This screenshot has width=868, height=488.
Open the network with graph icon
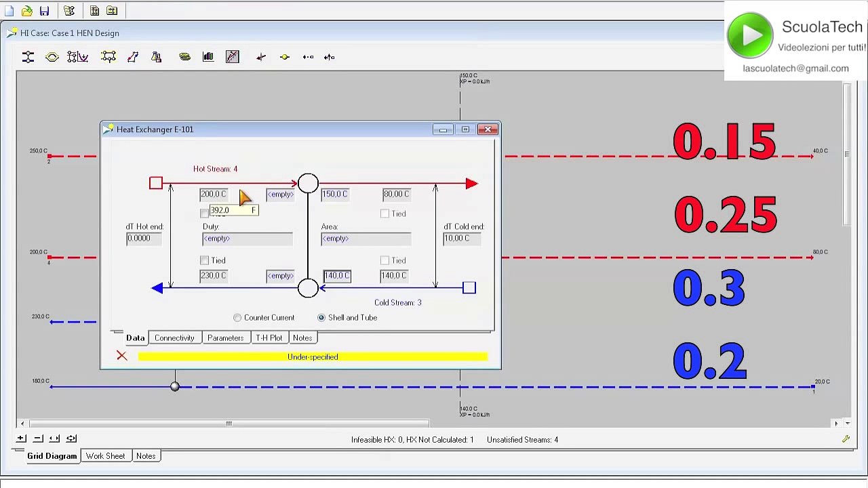[77, 57]
